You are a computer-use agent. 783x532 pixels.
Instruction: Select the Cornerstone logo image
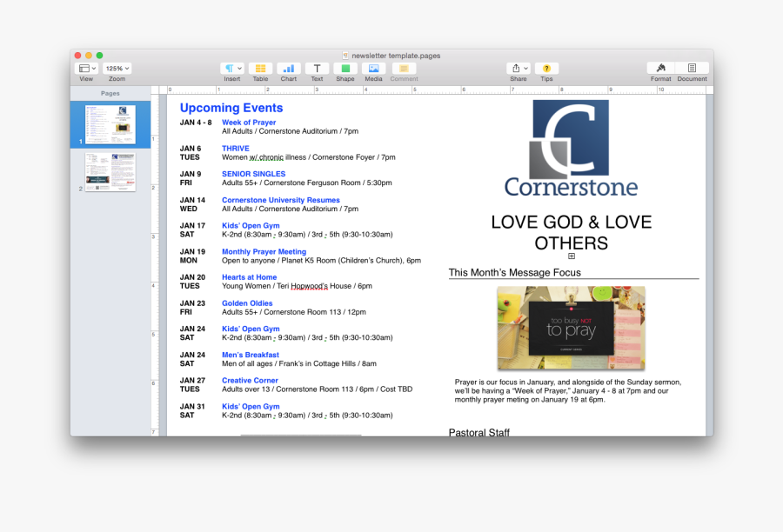(x=571, y=149)
